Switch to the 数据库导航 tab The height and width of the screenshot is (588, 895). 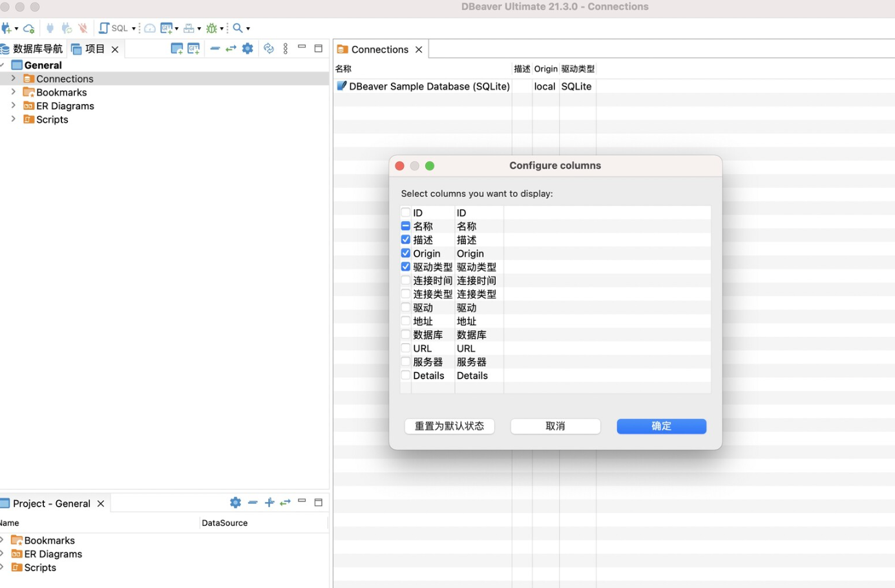coord(34,49)
